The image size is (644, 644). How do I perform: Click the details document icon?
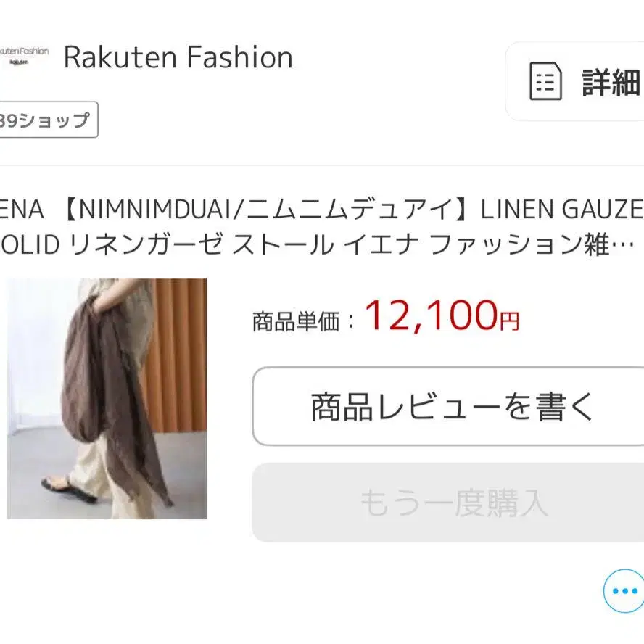pyautogui.click(x=545, y=81)
